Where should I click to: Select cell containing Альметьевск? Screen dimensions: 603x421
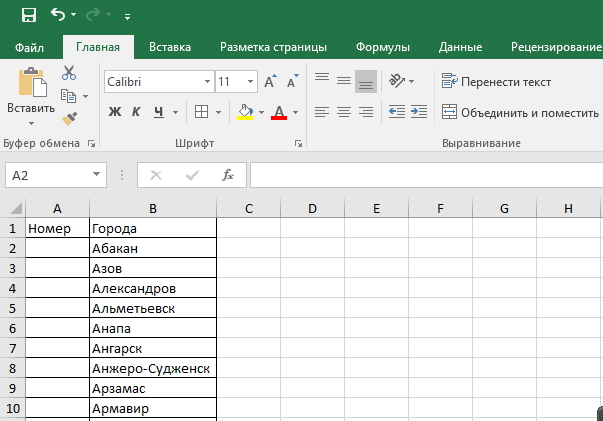(153, 308)
